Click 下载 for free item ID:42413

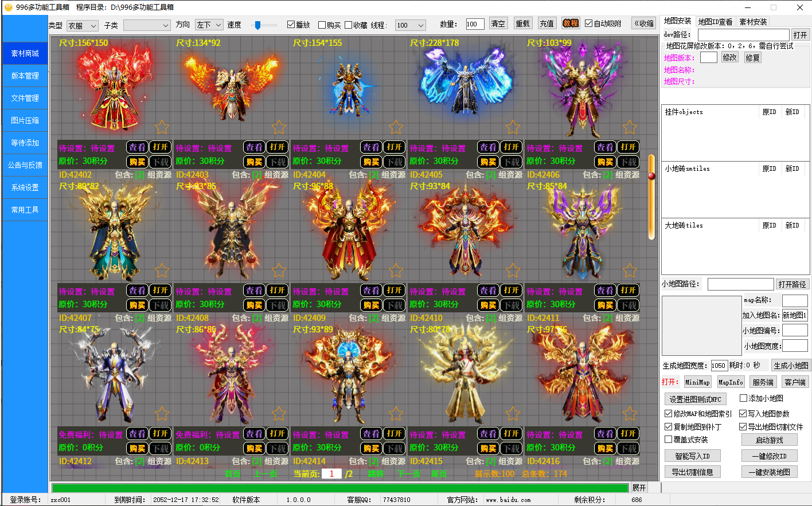278,449
